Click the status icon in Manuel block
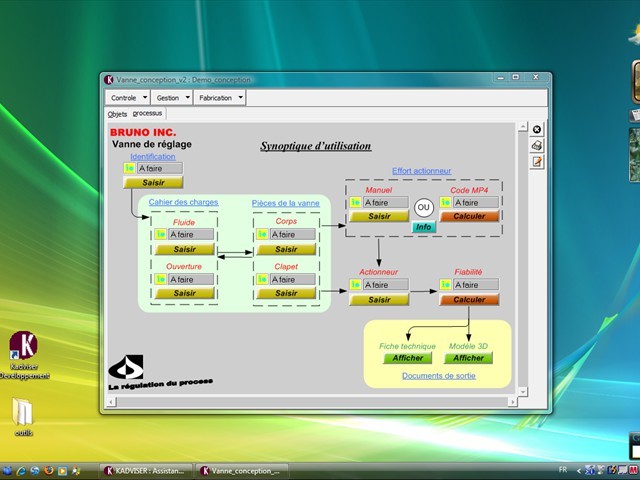 (356, 202)
